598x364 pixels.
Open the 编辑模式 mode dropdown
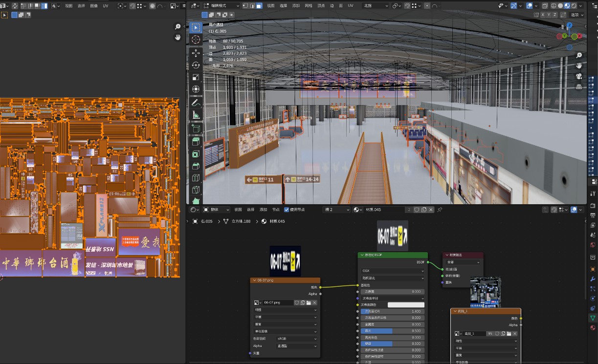click(221, 6)
